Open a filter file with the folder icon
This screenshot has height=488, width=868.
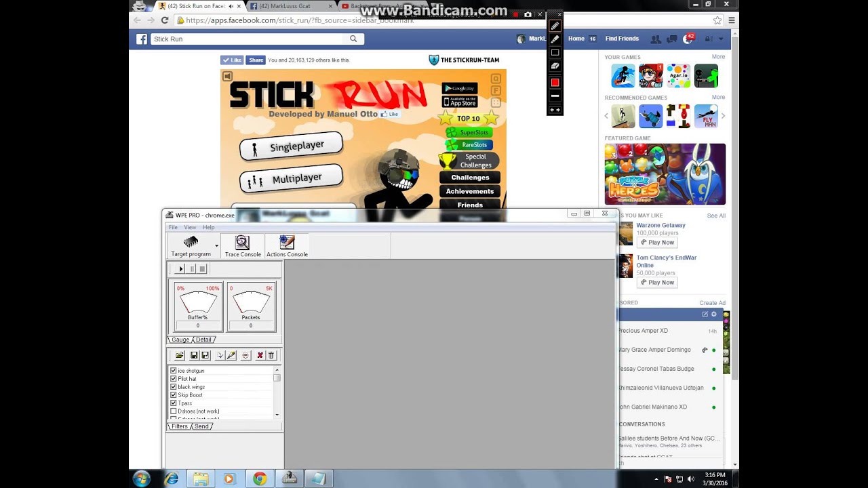coord(180,355)
